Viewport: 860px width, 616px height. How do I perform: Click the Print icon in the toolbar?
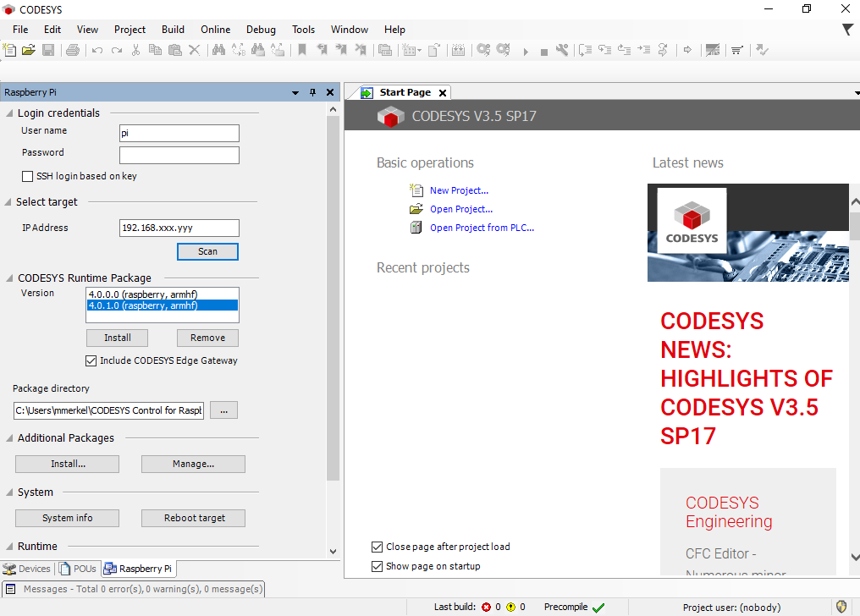(73, 50)
